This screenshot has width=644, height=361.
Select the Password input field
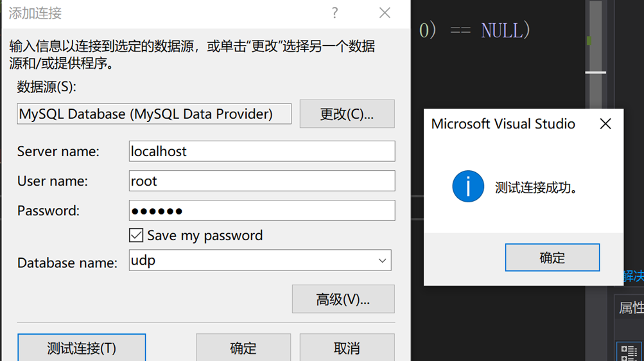pos(262,211)
